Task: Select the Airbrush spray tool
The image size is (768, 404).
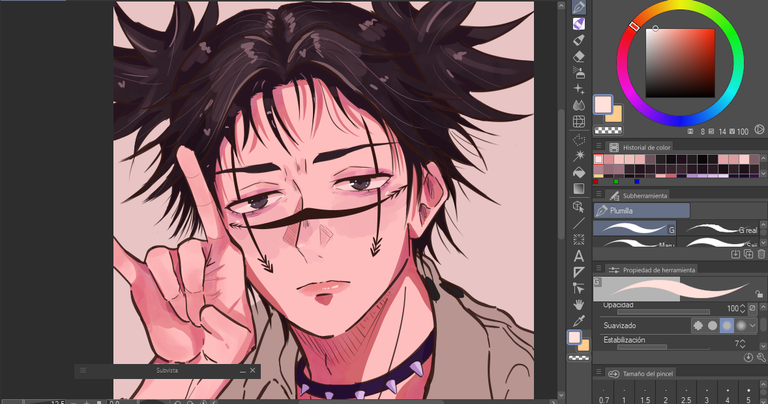Action: 578,72
